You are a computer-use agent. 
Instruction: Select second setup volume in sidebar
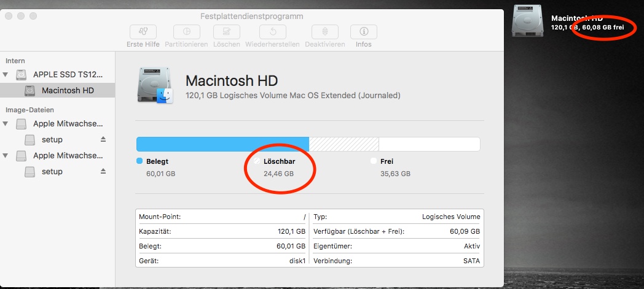(x=52, y=171)
